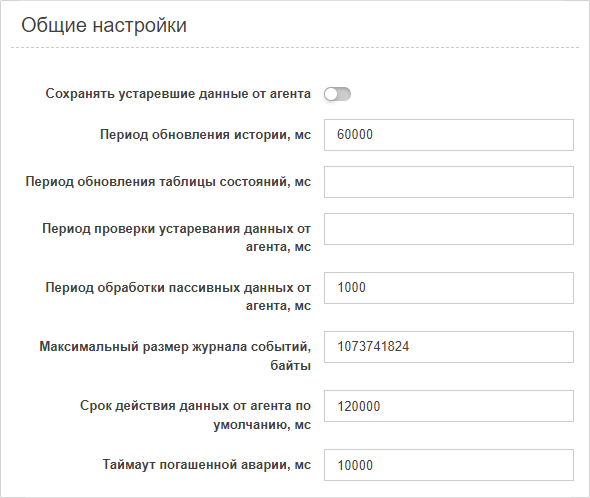Click the Срок действия данных от агента label

pos(195,415)
